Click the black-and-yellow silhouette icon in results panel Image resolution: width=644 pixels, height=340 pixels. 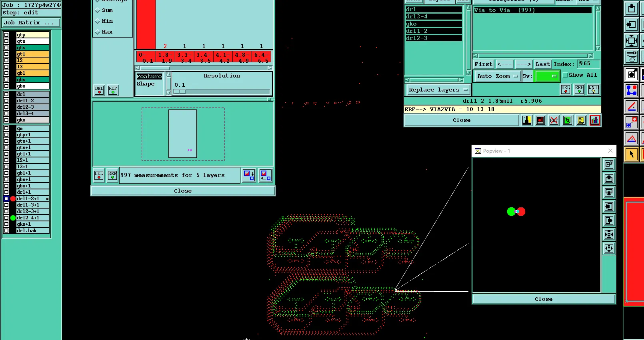click(527, 120)
